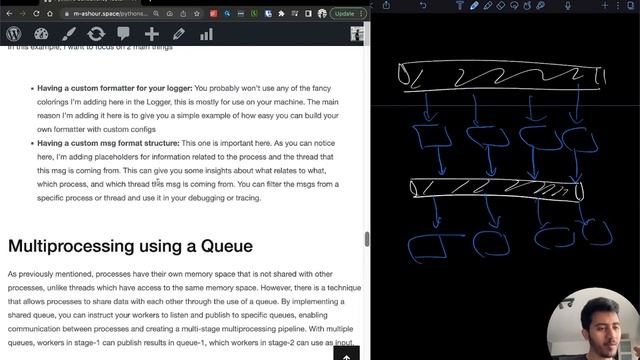Open the zoom magnifier in address bar
This screenshot has width=640, height=360.
tap(156, 13)
